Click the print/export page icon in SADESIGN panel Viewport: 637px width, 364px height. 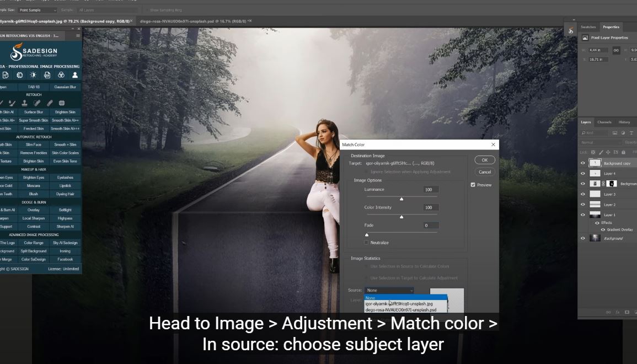pyautogui.click(x=47, y=75)
